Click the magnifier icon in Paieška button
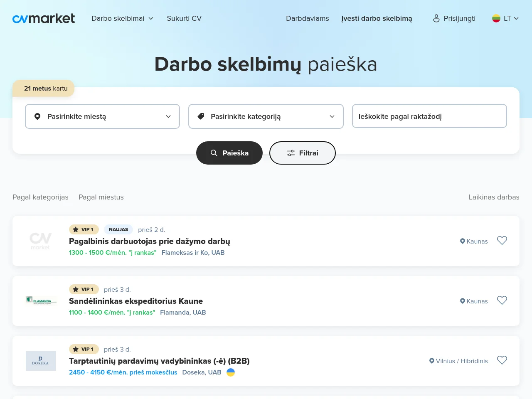This screenshot has width=532, height=399. (x=214, y=153)
